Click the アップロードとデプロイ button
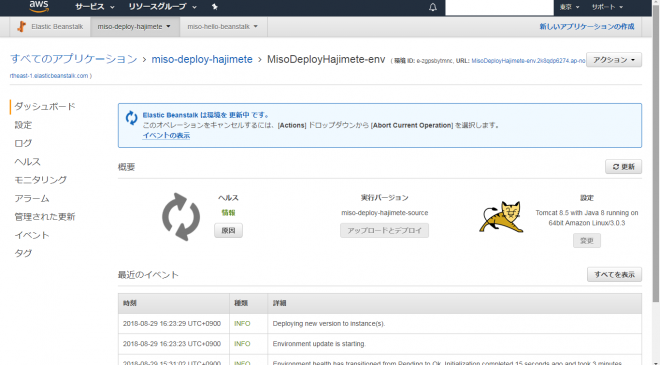 pyautogui.click(x=384, y=231)
